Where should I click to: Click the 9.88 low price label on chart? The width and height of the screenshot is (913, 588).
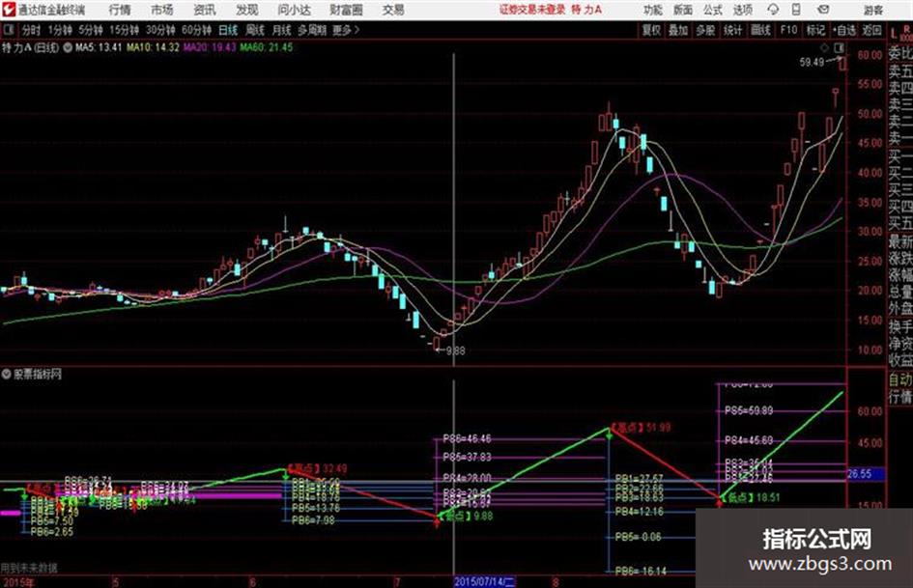[x=455, y=350]
